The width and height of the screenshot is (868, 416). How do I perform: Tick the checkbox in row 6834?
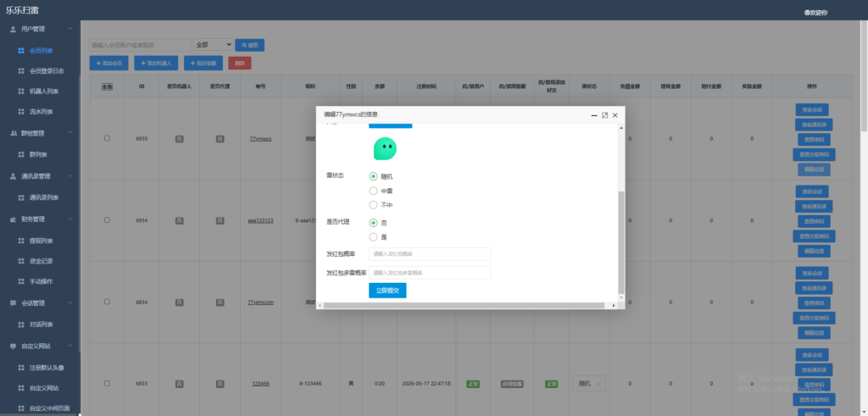pyautogui.click(x=107, y=302)
